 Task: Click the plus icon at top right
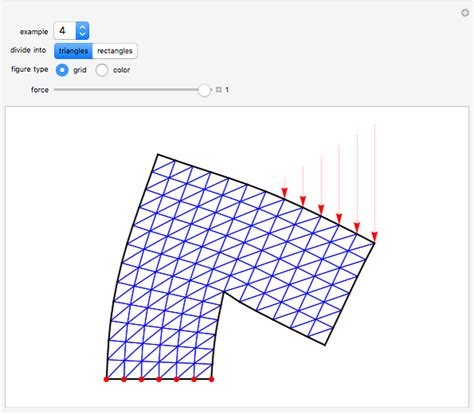click(465, 13)
